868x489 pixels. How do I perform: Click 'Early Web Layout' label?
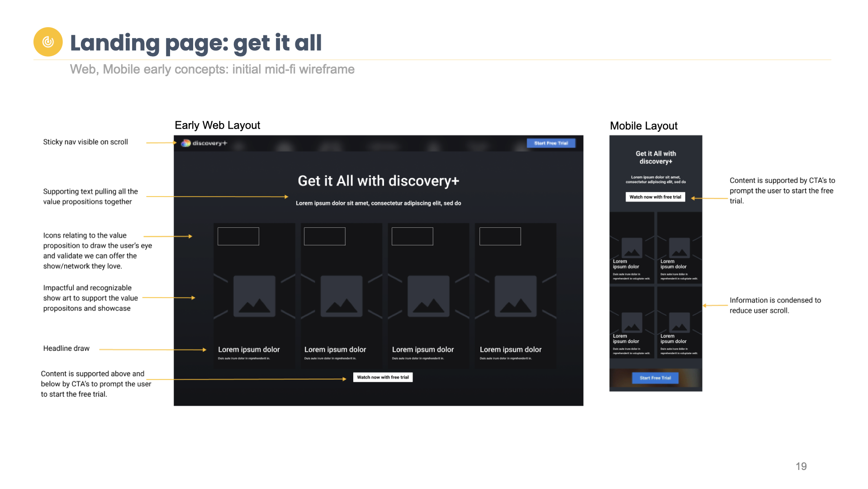[x=218, y=125]
